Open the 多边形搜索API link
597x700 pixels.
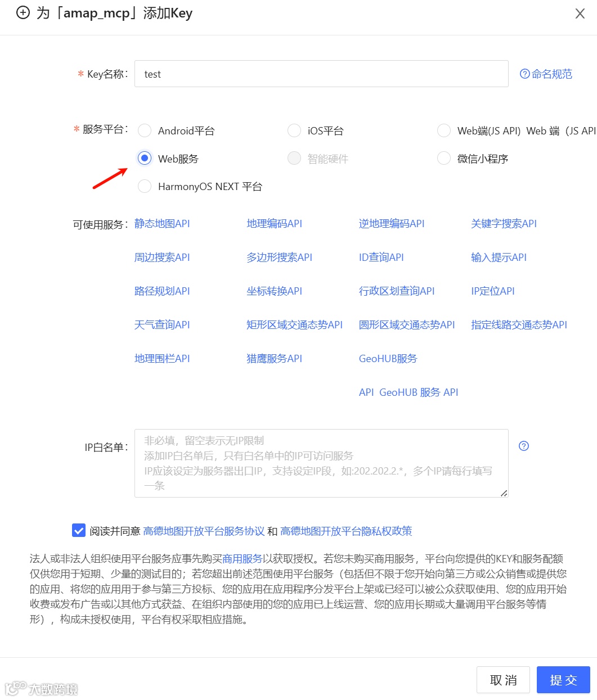click(279, 257)
